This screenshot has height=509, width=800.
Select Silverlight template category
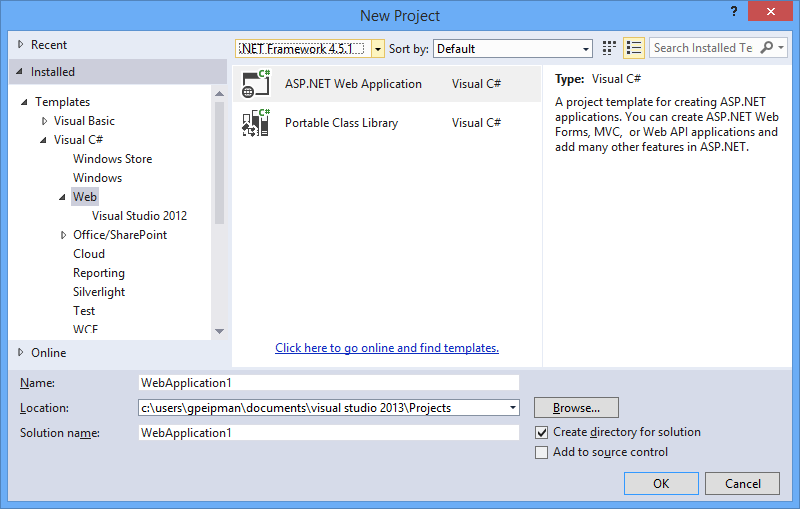pos(99,292)
